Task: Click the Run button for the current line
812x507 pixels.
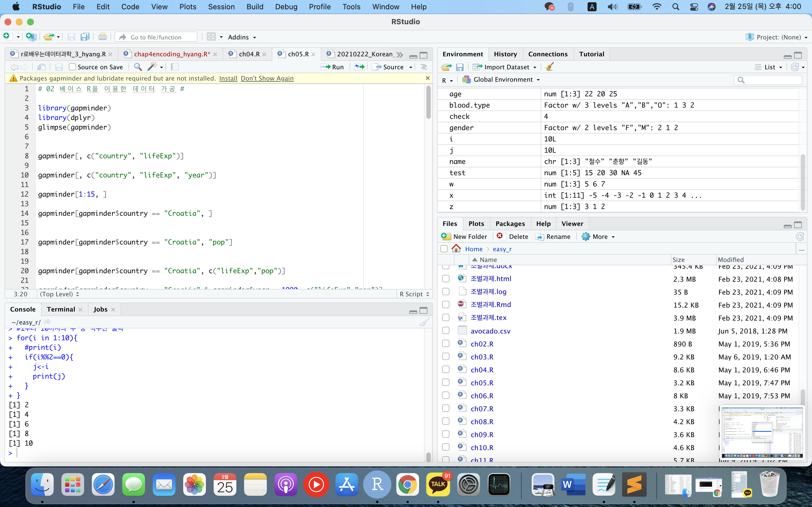Action: (x=332, y=67)
